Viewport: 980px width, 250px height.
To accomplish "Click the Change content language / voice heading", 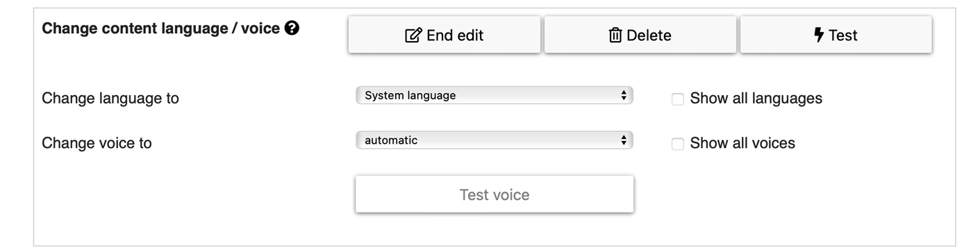I will pos(162,29).
